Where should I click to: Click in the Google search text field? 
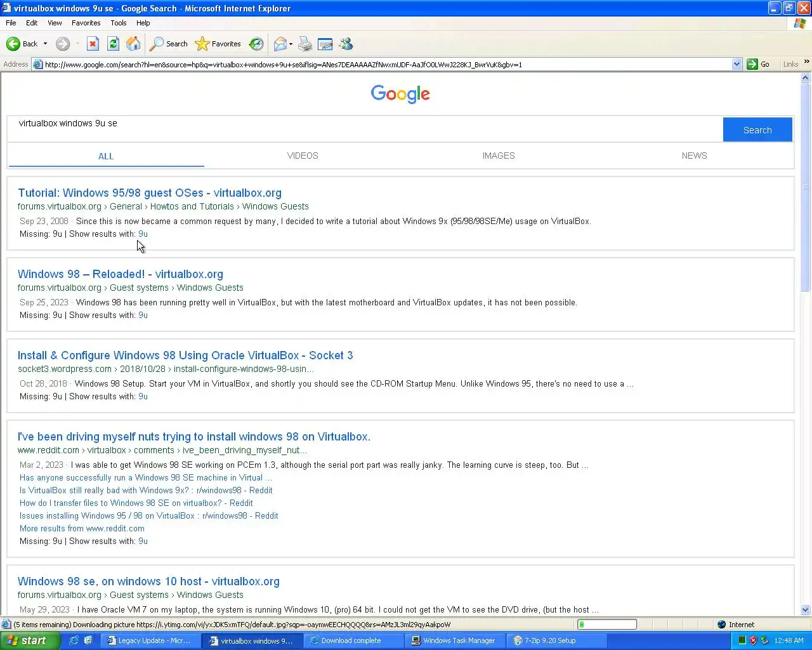click(x=365, y=129)
